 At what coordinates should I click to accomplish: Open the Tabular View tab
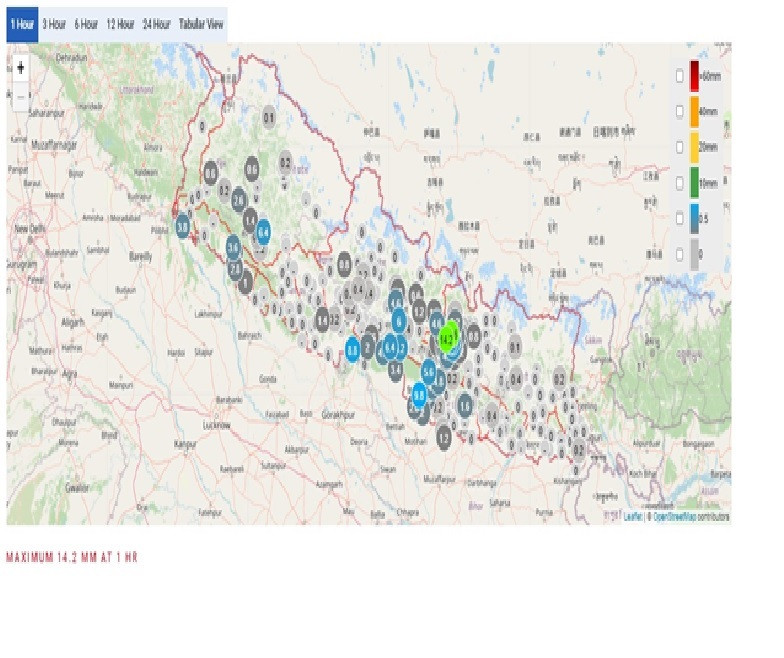[x=201, y=24]
